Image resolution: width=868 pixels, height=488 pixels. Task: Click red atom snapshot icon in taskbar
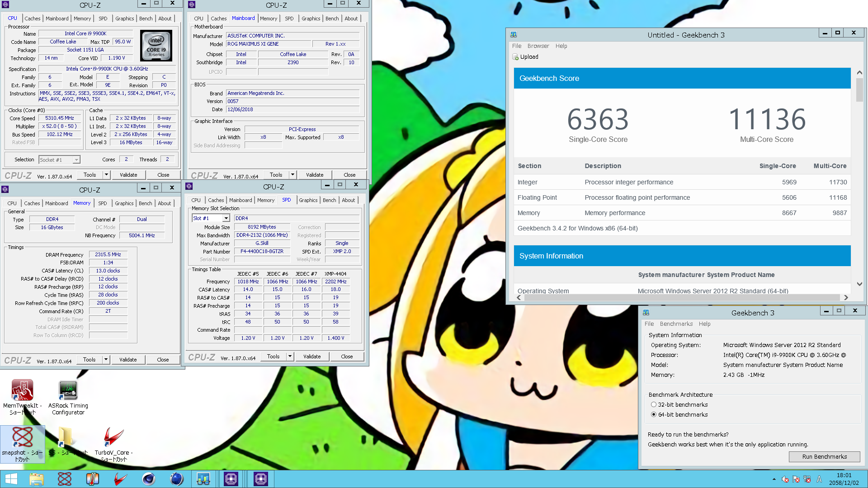pos(65,479)
